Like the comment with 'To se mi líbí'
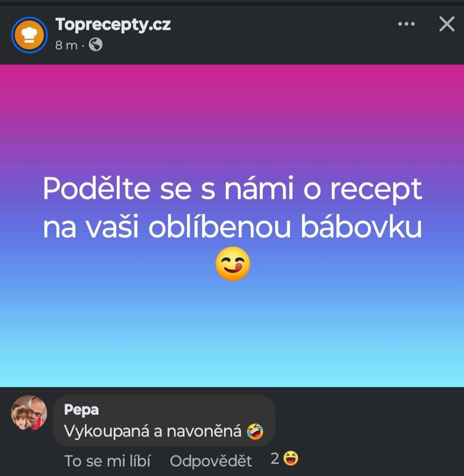 [107, 461]
